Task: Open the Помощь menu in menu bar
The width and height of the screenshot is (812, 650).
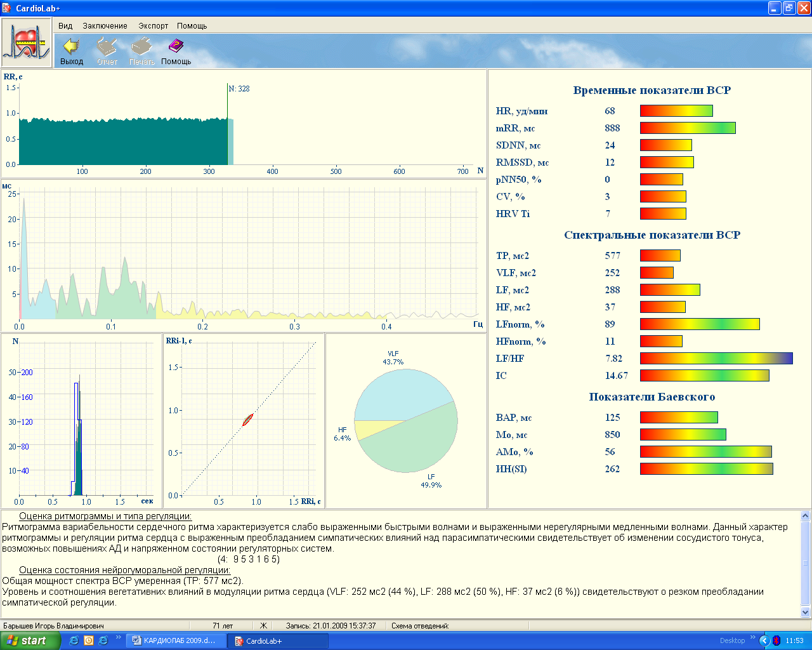Action: (192, 26)
